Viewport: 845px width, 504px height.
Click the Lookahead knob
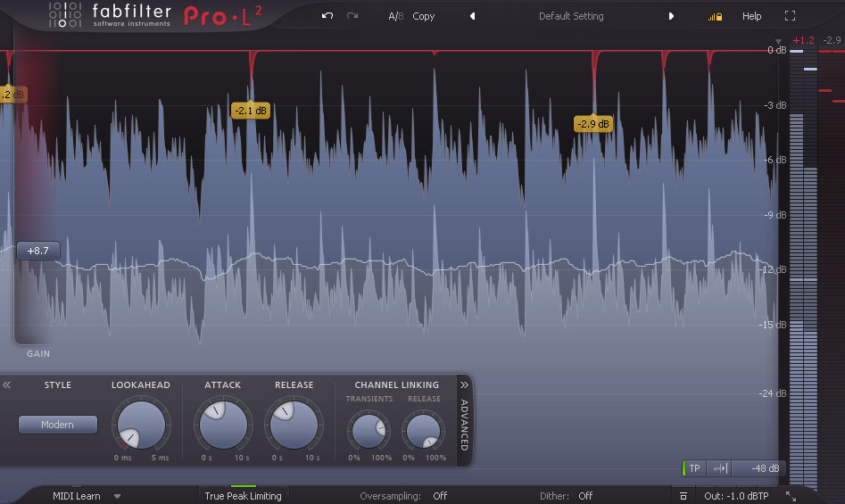coord(141,425)
